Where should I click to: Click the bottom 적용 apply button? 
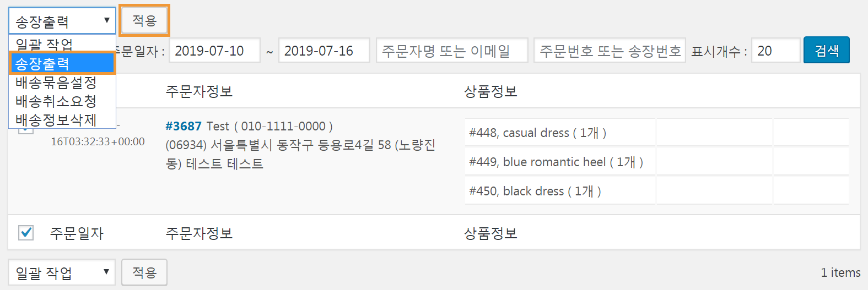pos(144,272)
